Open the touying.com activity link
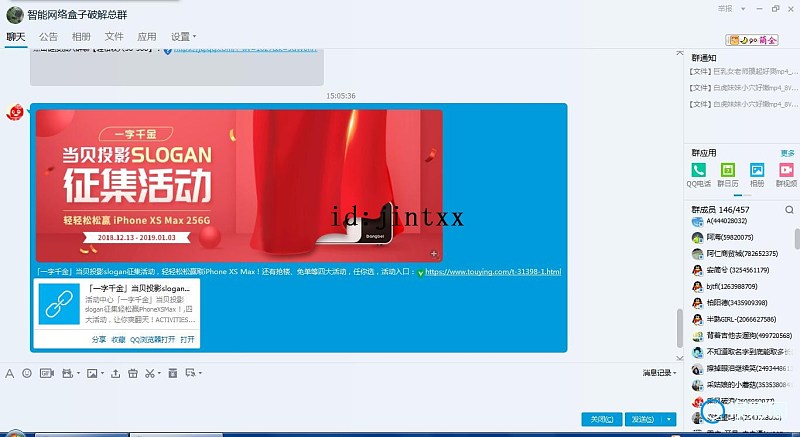 tap(493, 272)
